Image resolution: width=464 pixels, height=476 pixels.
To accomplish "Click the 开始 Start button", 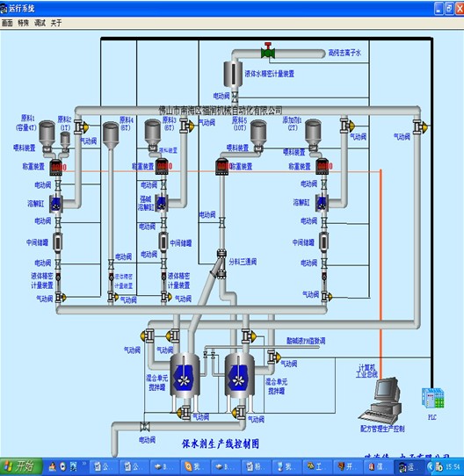I will (x=20, y=466).
